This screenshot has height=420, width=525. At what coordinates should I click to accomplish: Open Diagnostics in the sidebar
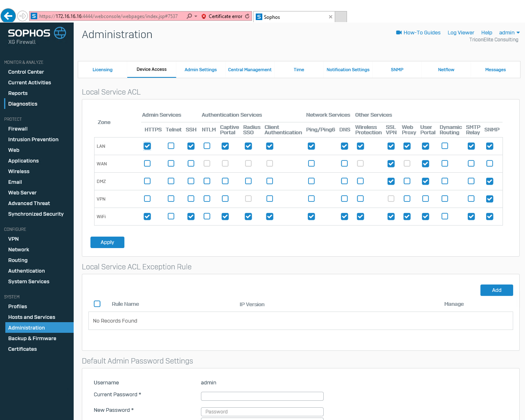point(23,104)
